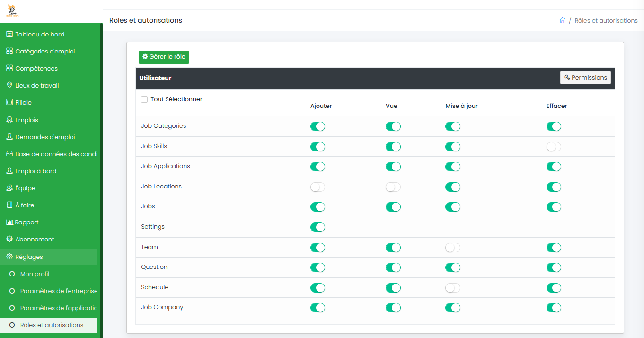Click the Permissions button

point(585,78)
